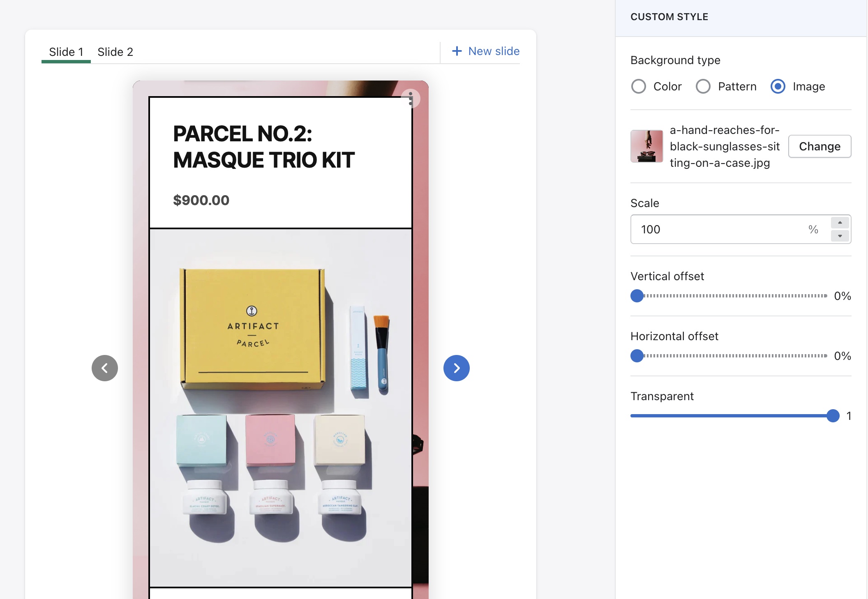Screen dimensions: 868x599
Task: Decrease Scale with down stepper arrow
Action: click(x=840, y=236)
